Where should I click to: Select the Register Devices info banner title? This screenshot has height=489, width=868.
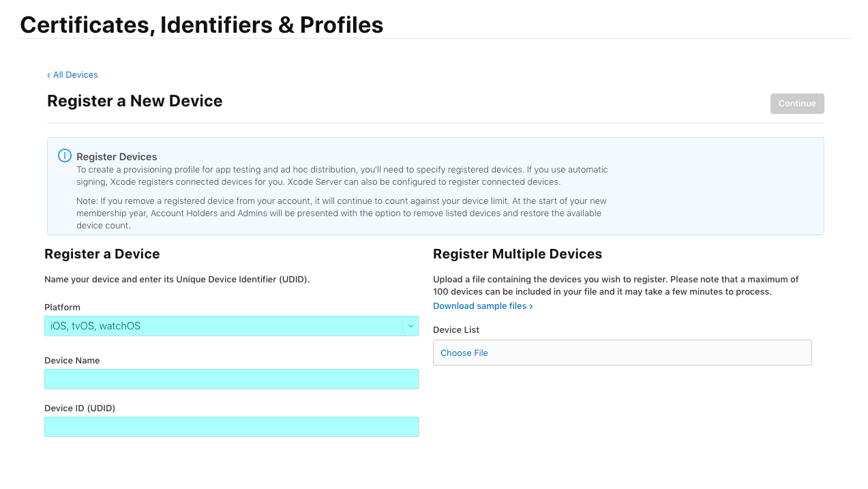pos(117,157)
